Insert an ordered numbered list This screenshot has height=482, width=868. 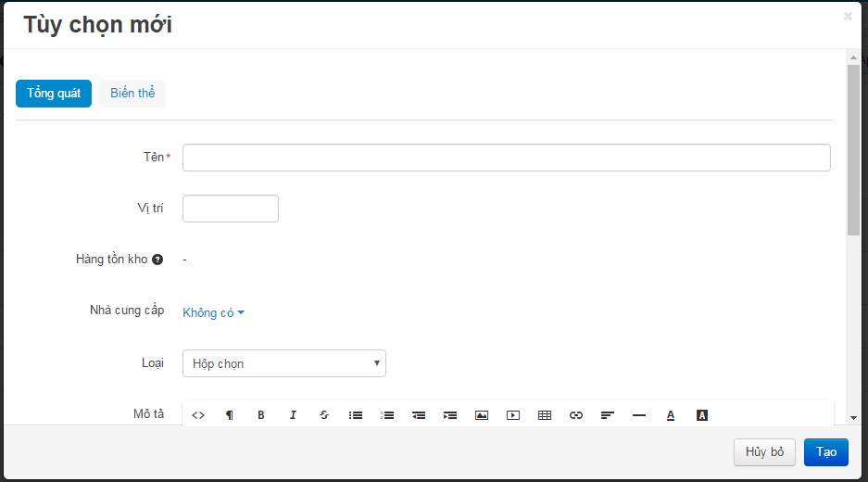click(x=387, y=415)
